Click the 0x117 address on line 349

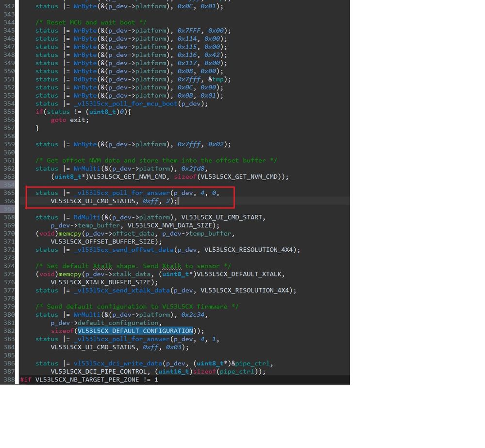tap(187, 63)
